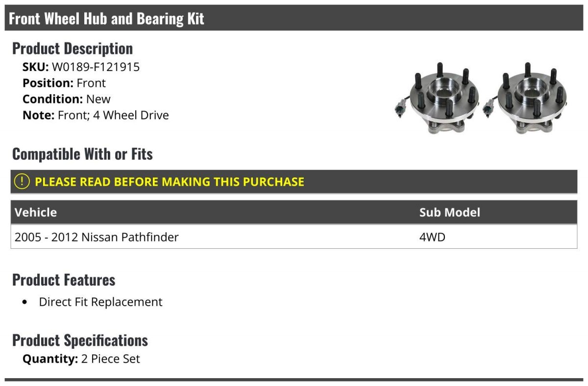Click the Direct Fit Replacement bullet text

(x=100, y=302)
